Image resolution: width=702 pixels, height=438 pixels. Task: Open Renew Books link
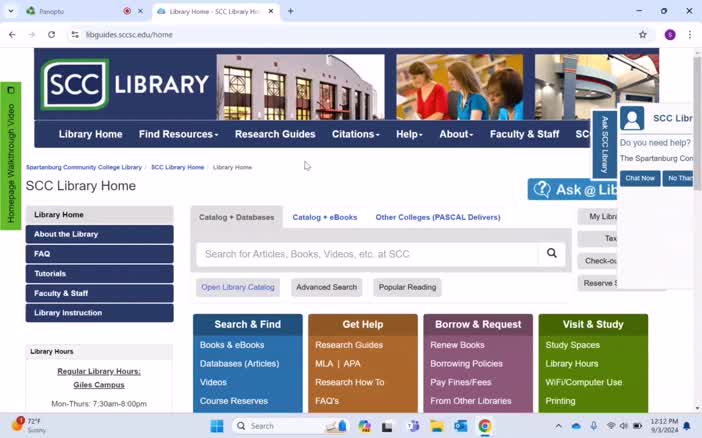pos(457,345)
